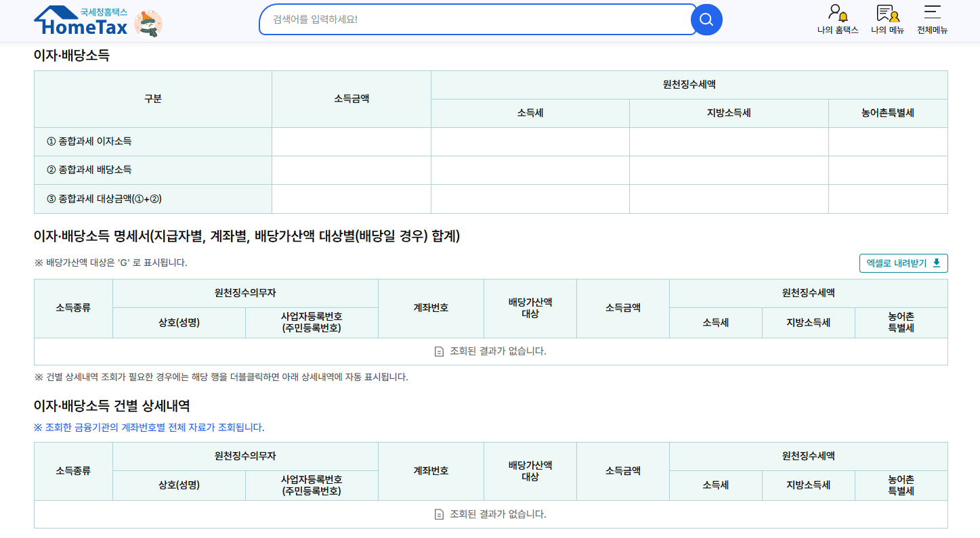The height and width of the screenshot is (538, 980).
Task: Select the note about 더블클릭 건별 상세내역 조회
Action: pos(221,377)
